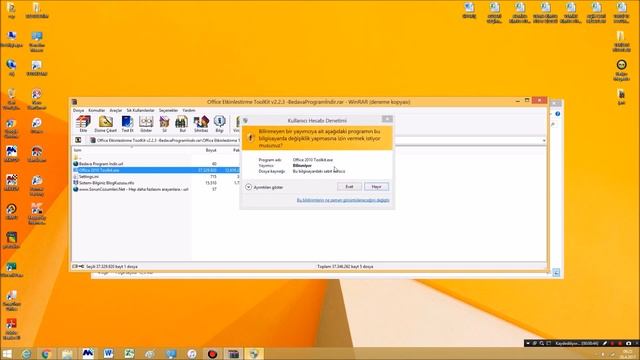
Task: Click the Ekle (Add) toolbar icon in WinRAR
Action: (x=83, y=124)
